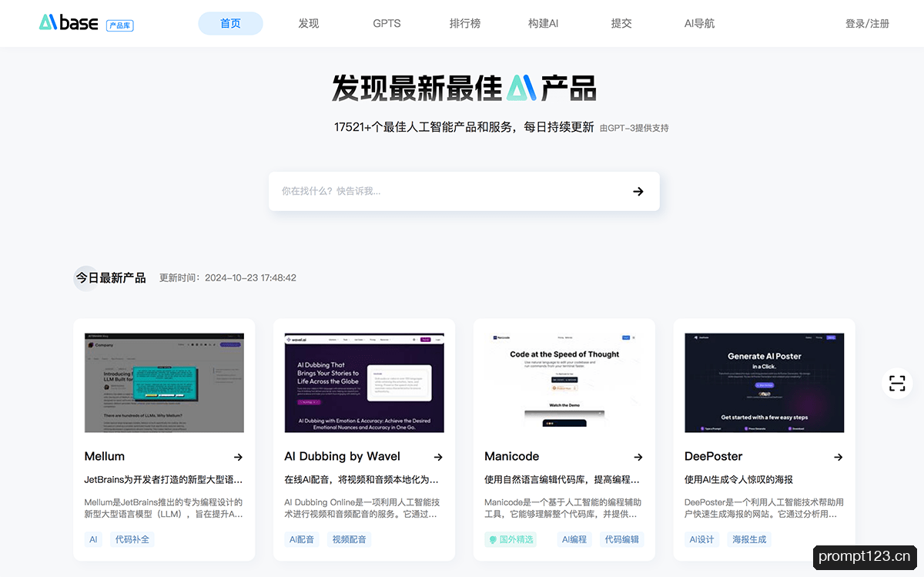Image resolution: width=924 pixels, height=577 pixels.
Task: Click the Mellum product title
Action: (105, 456)
